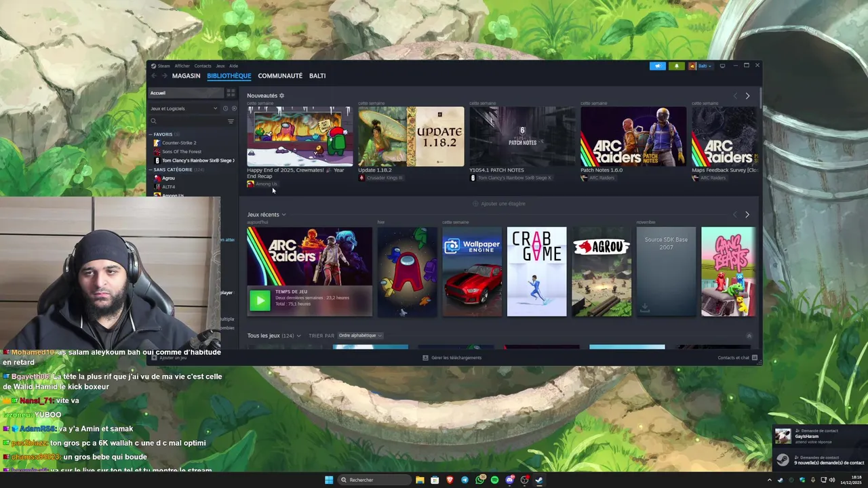The height and width of the screenshot is (488, 868).
Task: Open the COMMUNAUTÉ tab
Action: (280, 76)
